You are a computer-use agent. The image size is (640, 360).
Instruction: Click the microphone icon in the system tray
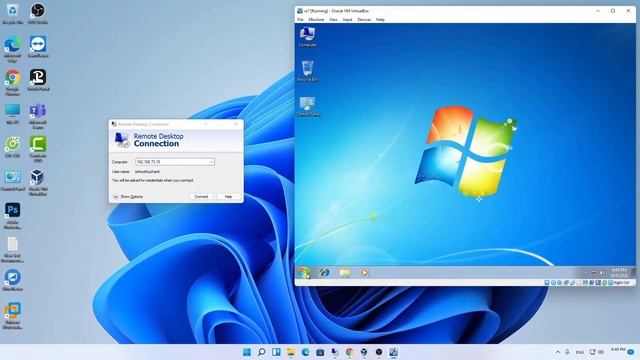(567, 352)
